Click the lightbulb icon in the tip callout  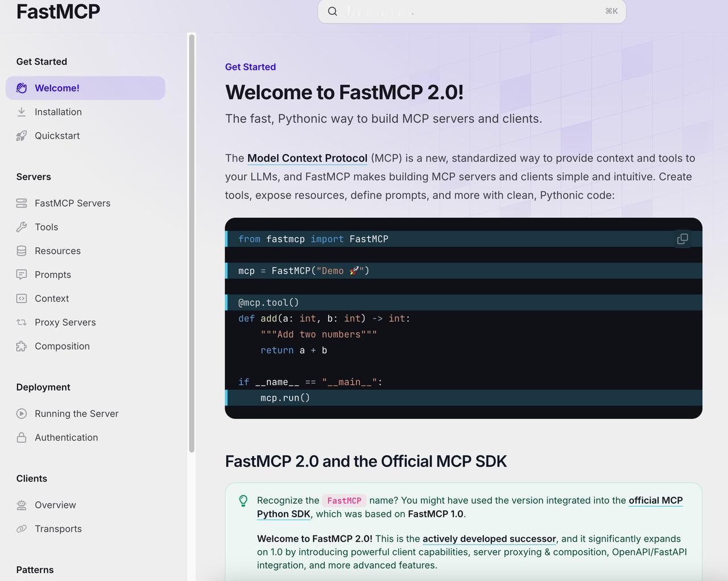click(243, 500)
